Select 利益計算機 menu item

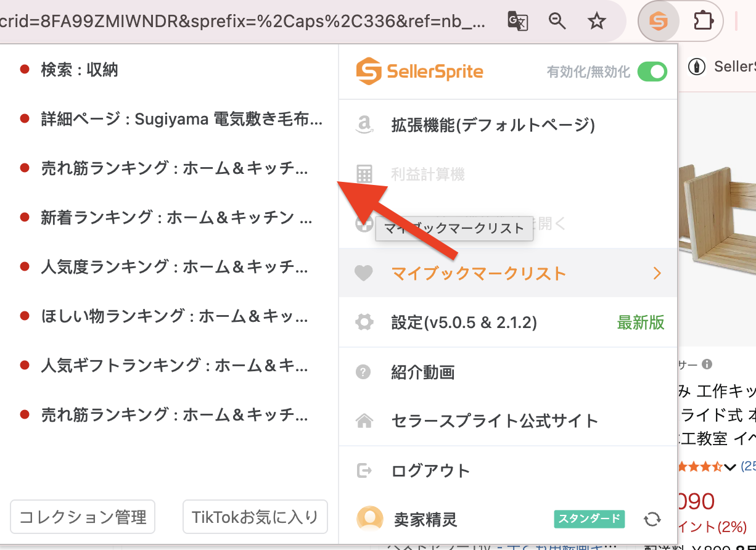coord(508,174)
